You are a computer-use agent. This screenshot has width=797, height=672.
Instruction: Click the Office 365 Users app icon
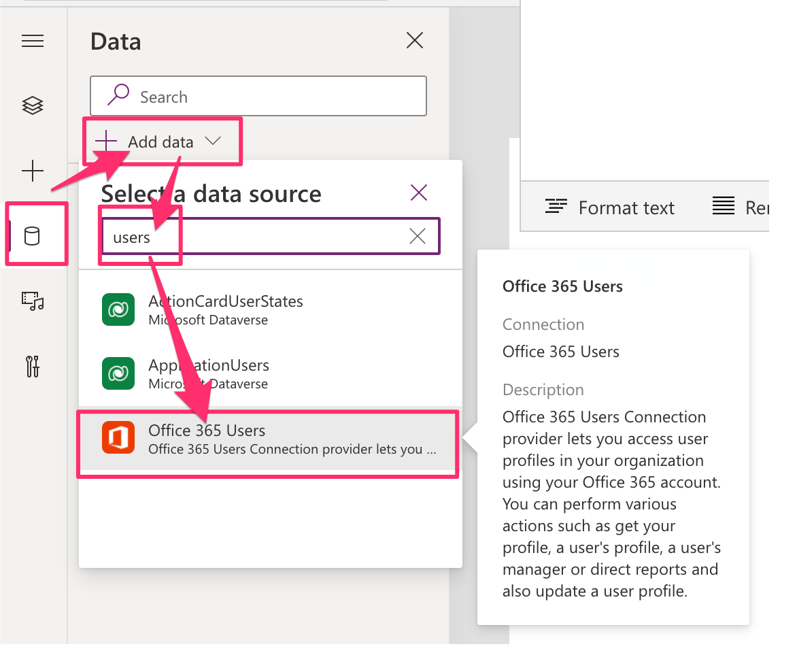(x=118, y=439)
